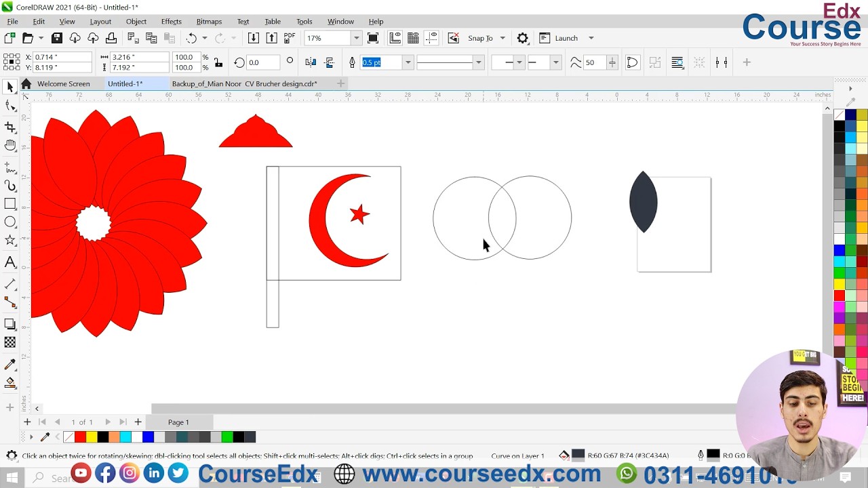Select the Star polygon tool
This screenshot has width=868, height=488.
(9, 241)
